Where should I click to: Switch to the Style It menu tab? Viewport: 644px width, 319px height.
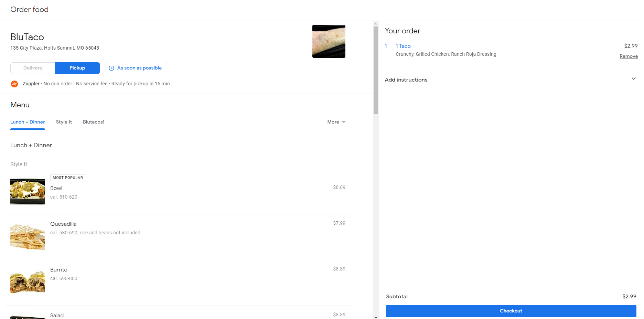(x=64, y=122)
